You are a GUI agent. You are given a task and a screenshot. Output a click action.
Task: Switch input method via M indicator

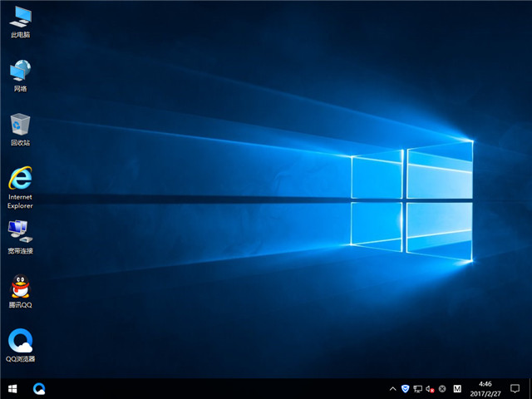[456, 388]
